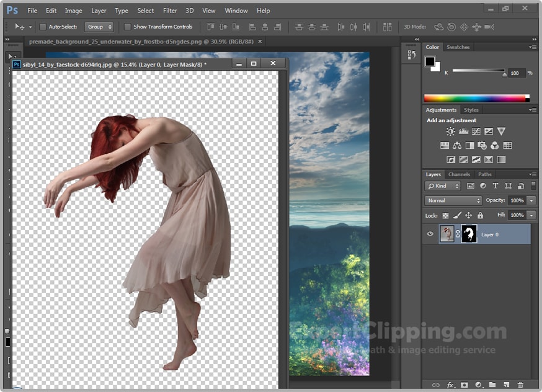
Task: Add a Curves adjustment layer
Action: pyautogui.click(x=476, y=131)
